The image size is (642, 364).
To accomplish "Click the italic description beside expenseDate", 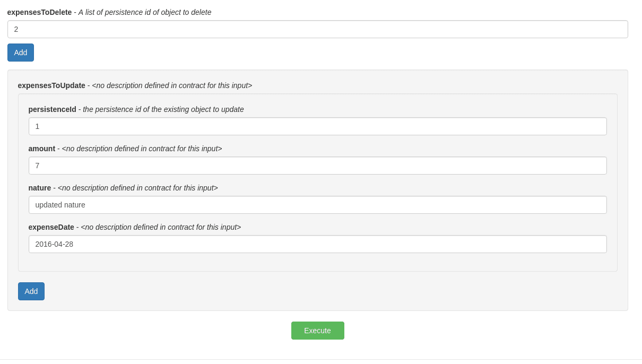I will (x=161, y=227).
